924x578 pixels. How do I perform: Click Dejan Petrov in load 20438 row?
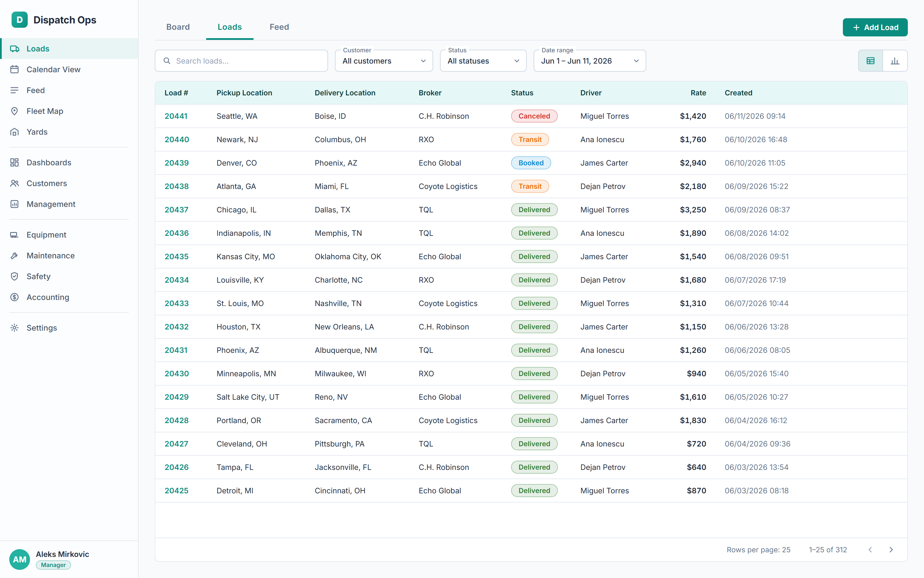click(603, 187)
